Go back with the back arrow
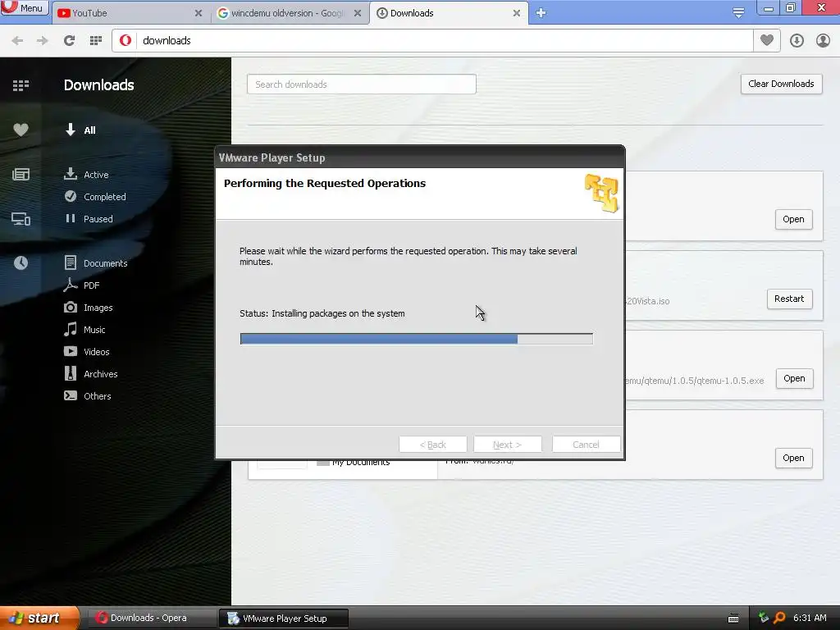 click(17, 41)
